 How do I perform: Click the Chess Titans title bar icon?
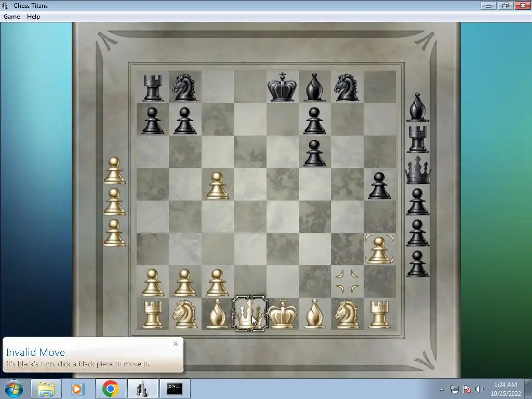pyautogui.click(x=5, y=5)
